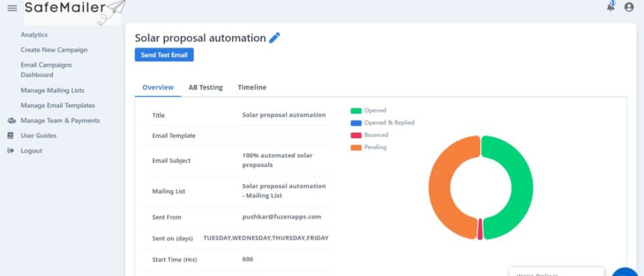Go to Analytics in sidebar
The height and width of the screenshot is (276, 644).
pos(34,35)
